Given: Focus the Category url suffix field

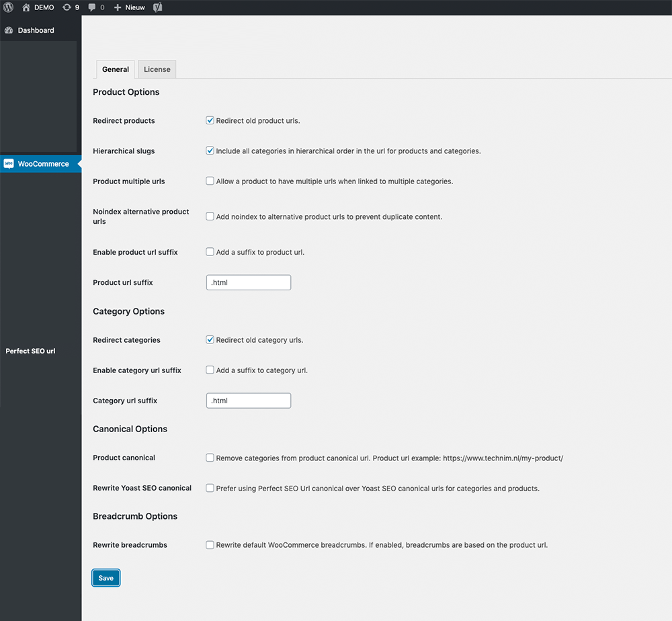Looking at the screenshot, I should click(249, 401).
